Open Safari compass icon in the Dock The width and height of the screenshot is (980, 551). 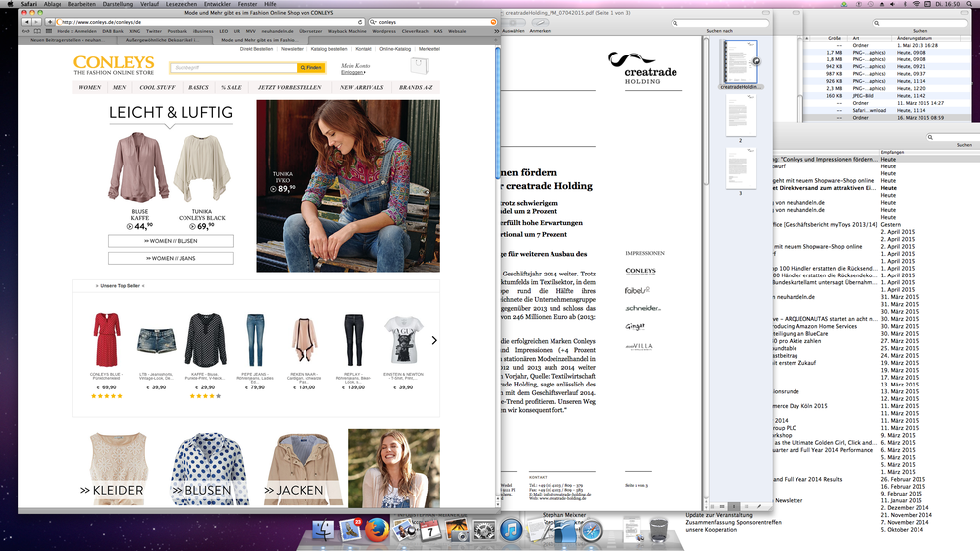click(590, 531)
